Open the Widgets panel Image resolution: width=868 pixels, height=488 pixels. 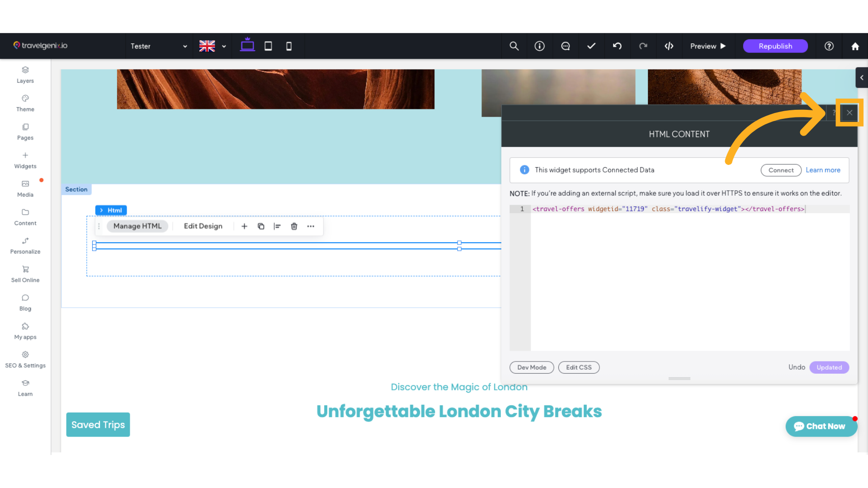pyautogui.click(x=25, y=160)
